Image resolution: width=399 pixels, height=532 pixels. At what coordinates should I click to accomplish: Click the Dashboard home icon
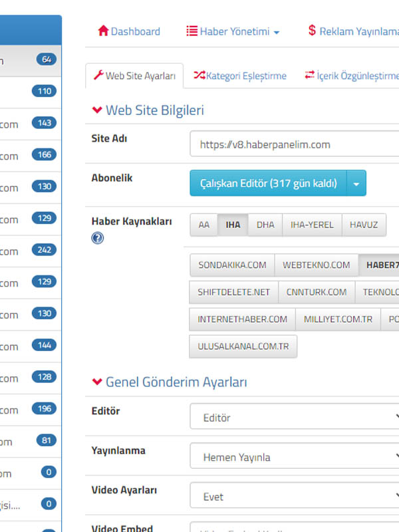[x=103, y=31]
